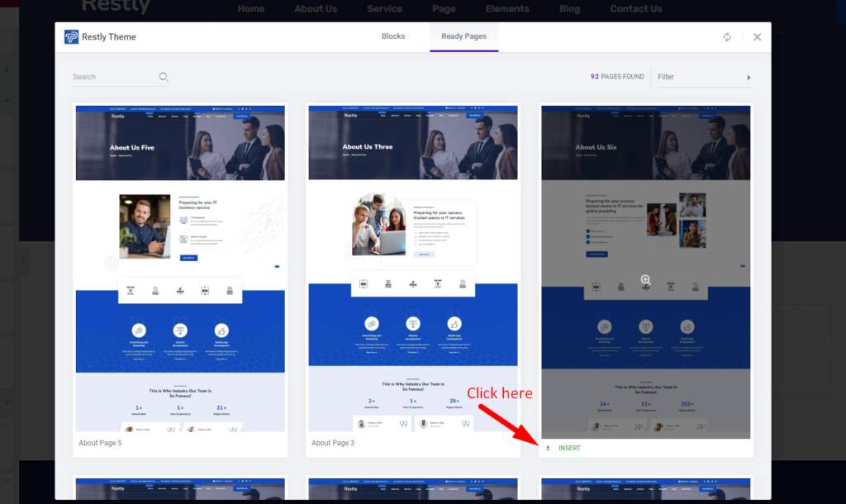The width and height of the screenshot is (846, 504).
Task: Close the Restly Theme template dialog
Action: 757,37
